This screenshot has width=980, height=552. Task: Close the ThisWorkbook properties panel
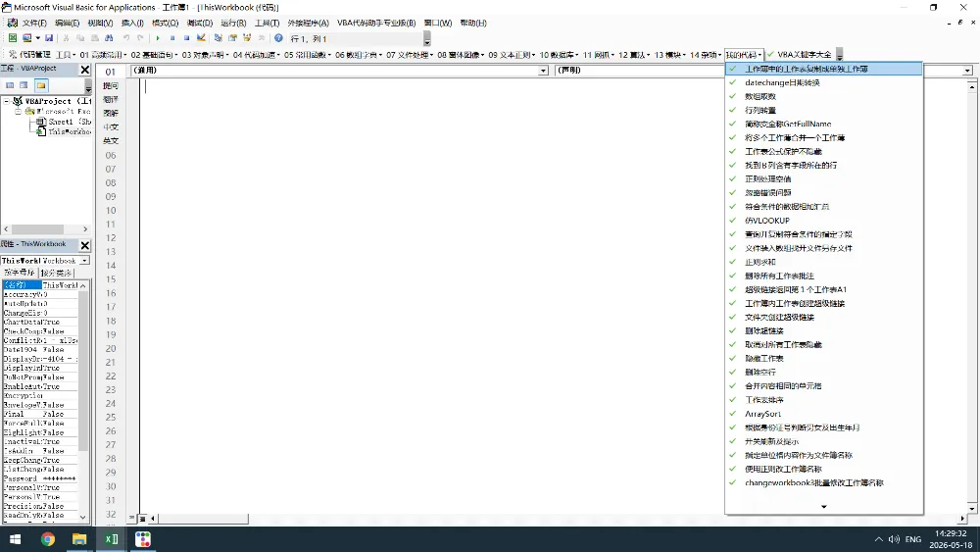85,245
